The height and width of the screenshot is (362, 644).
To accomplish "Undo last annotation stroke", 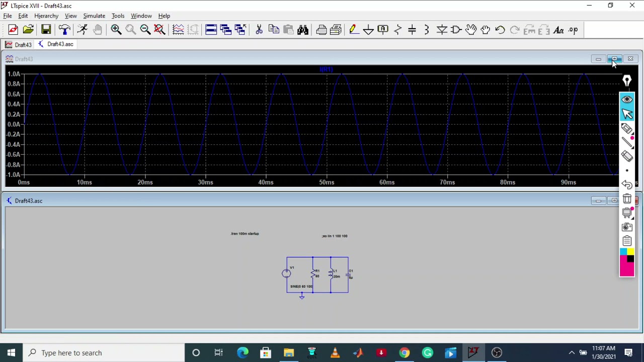I will coord(627,185).
